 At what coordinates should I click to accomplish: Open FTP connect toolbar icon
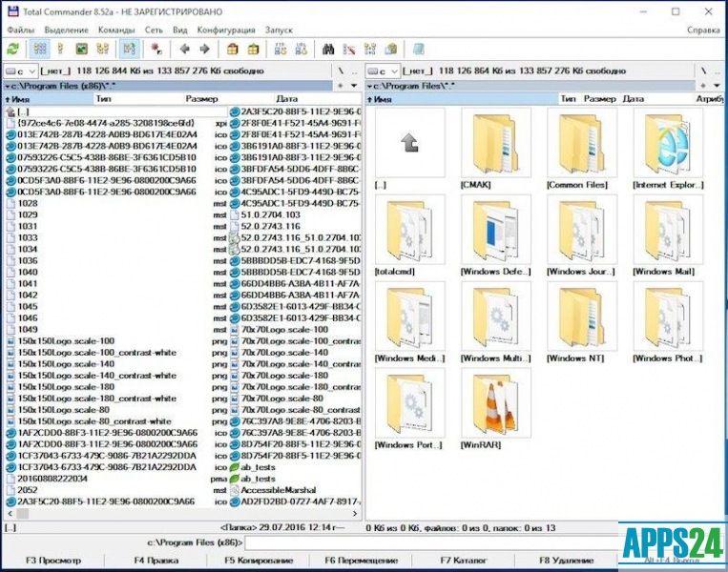(281, 50)
